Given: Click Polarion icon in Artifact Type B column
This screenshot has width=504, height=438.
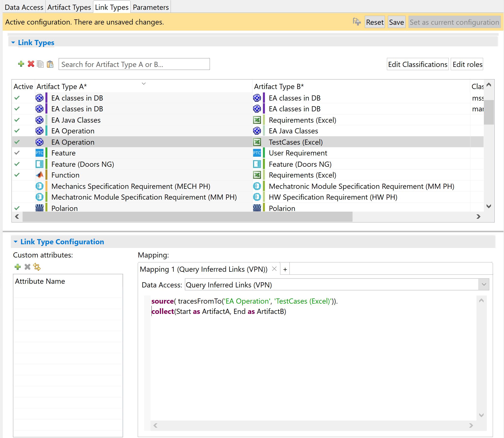Looking at the screenshot, I should (x=257, y=208).
